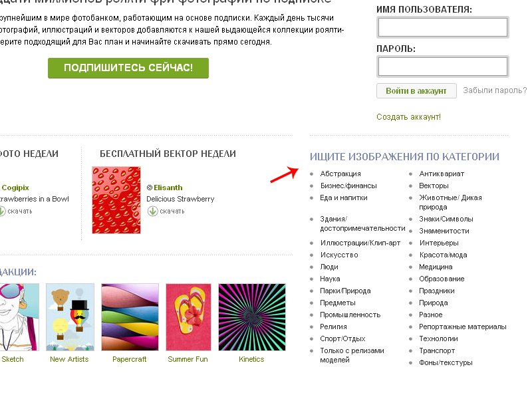Image resolution: width=532 pixels, height=399 pixels.
Task: Go to the Фоны/текстуры category
Action: coord(446,362)
